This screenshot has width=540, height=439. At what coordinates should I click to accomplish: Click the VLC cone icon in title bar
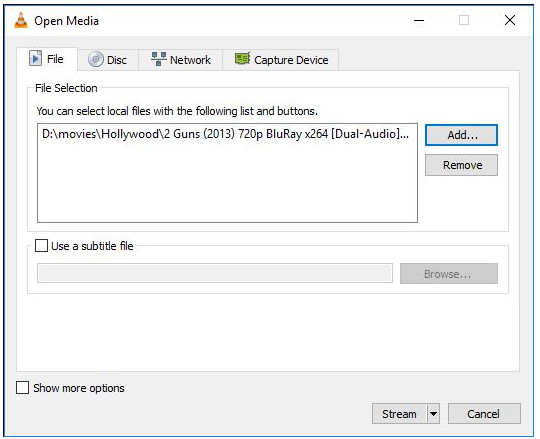[x=21, y=20]
